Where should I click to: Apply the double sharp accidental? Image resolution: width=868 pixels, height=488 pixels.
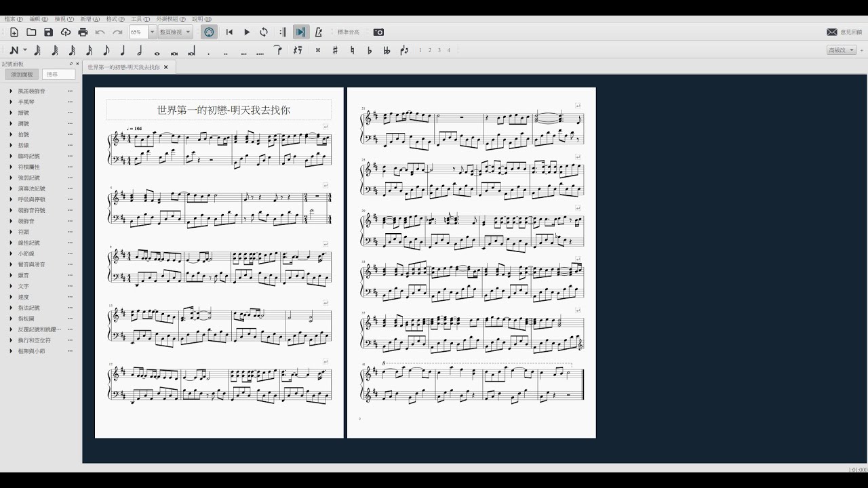tap(317, 50)
